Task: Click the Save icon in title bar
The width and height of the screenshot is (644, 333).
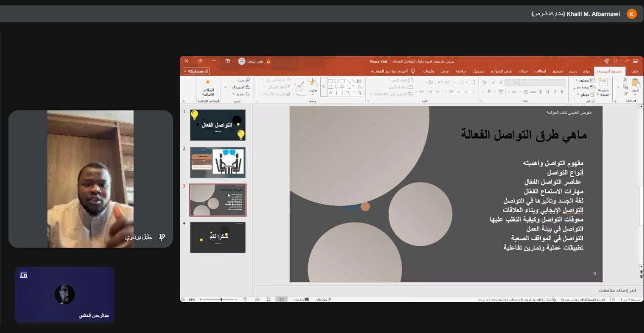Action: (x=636, y=61)
